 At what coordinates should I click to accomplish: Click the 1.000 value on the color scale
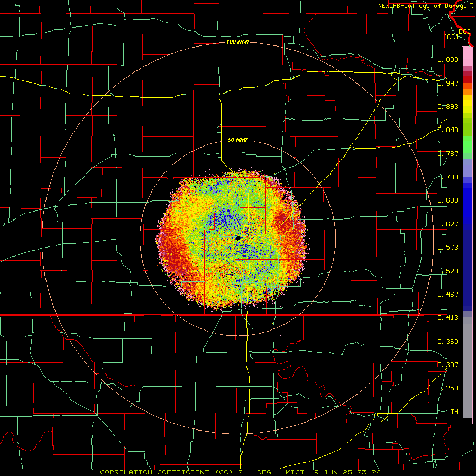[448, 59]
